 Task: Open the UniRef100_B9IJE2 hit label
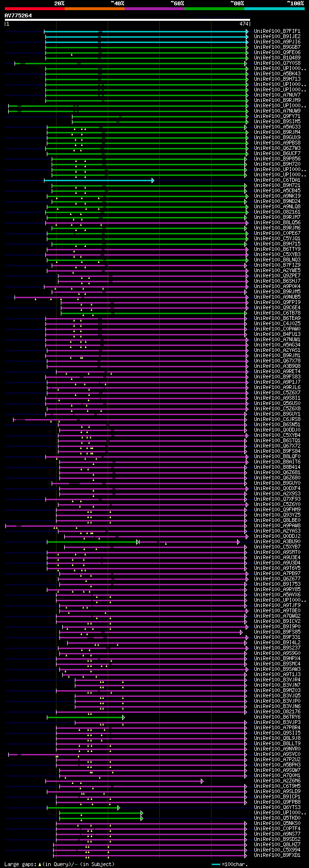coord(277,37)
